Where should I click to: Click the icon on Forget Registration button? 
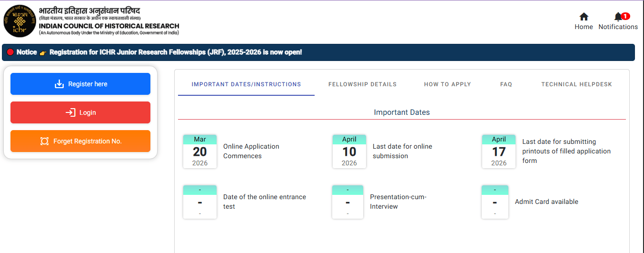pos(45,141)
